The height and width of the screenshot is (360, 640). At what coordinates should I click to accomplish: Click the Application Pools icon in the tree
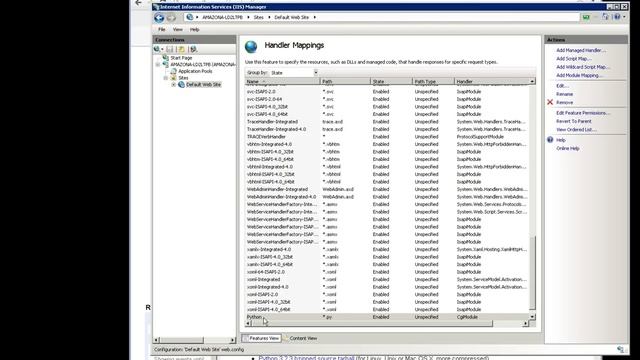173,71
